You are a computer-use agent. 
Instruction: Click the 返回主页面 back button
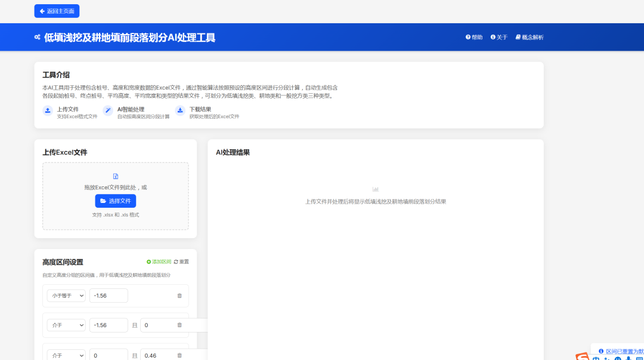tap(57, 11)
